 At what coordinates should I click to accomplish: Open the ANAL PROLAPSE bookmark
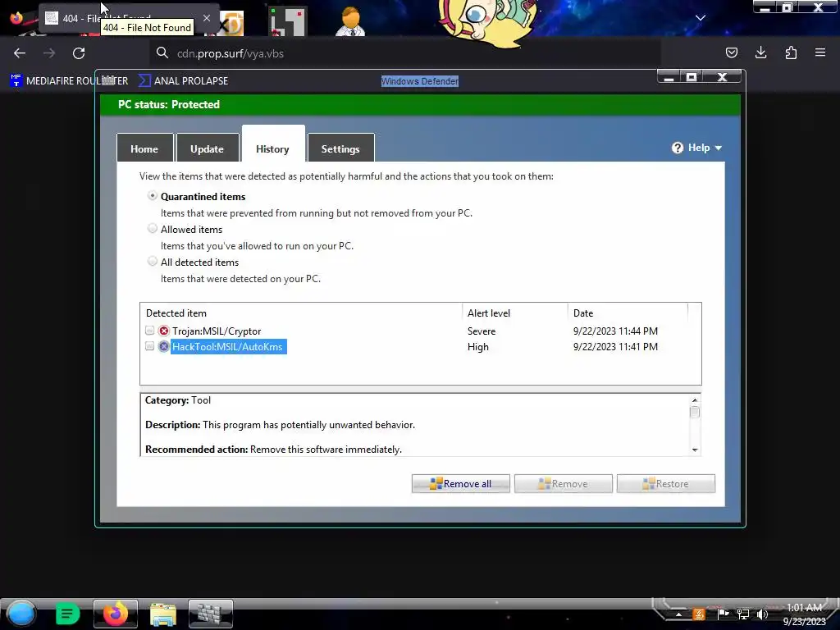pos(183,81)
